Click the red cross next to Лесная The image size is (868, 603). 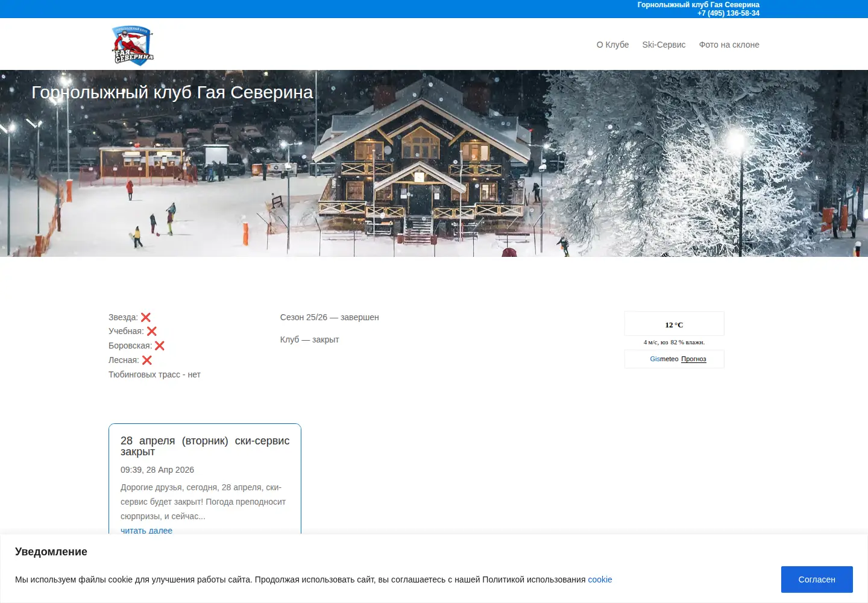coord(147,360)
